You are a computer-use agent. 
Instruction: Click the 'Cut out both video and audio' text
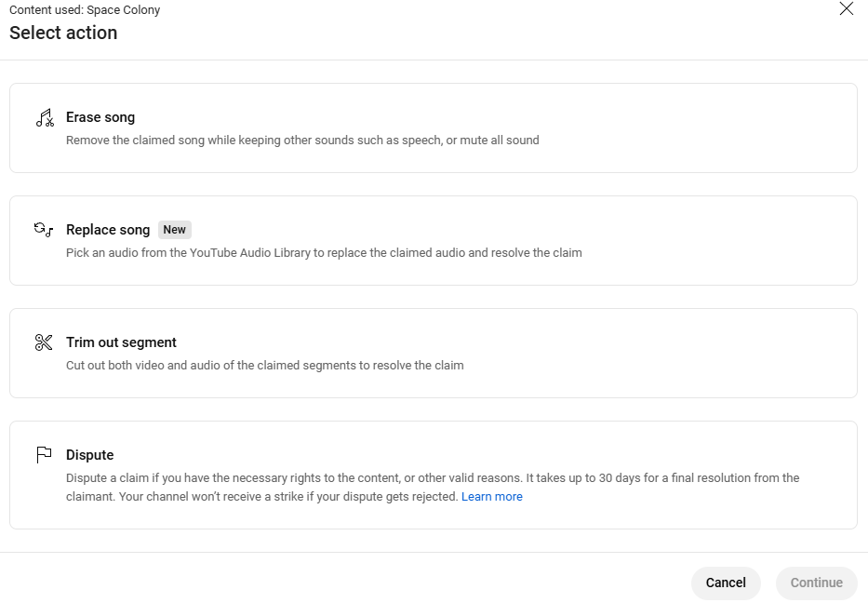264,366
